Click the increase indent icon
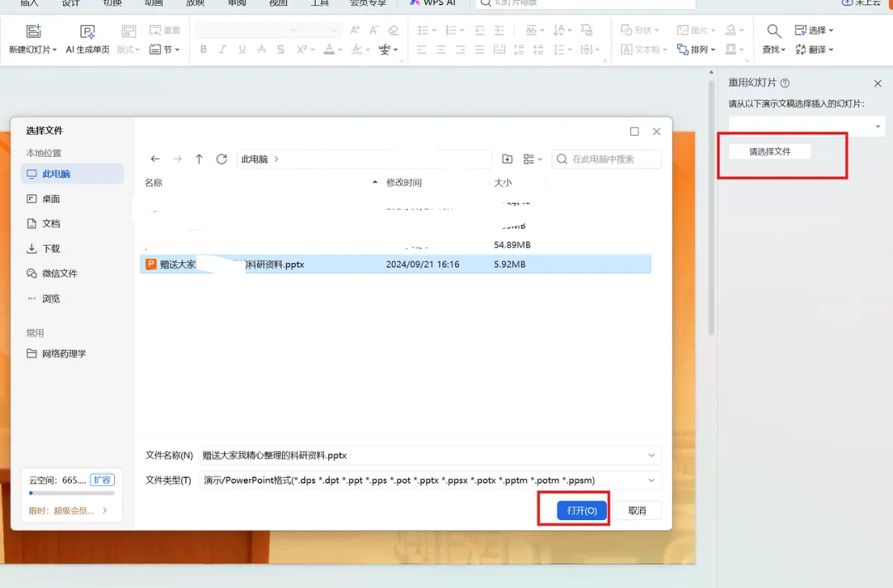The height and width of the screenshot is (588, 893). tap(499, 30)
